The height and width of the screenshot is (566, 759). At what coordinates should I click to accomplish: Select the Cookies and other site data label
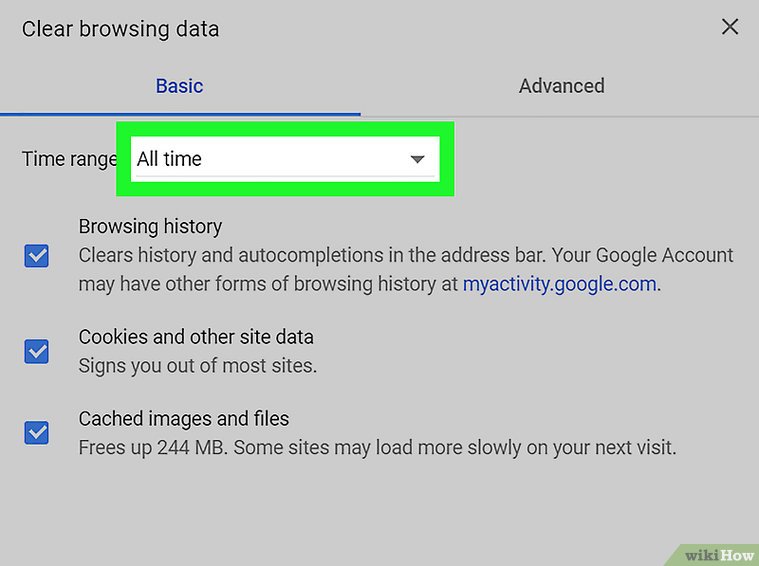pos(196,337)
